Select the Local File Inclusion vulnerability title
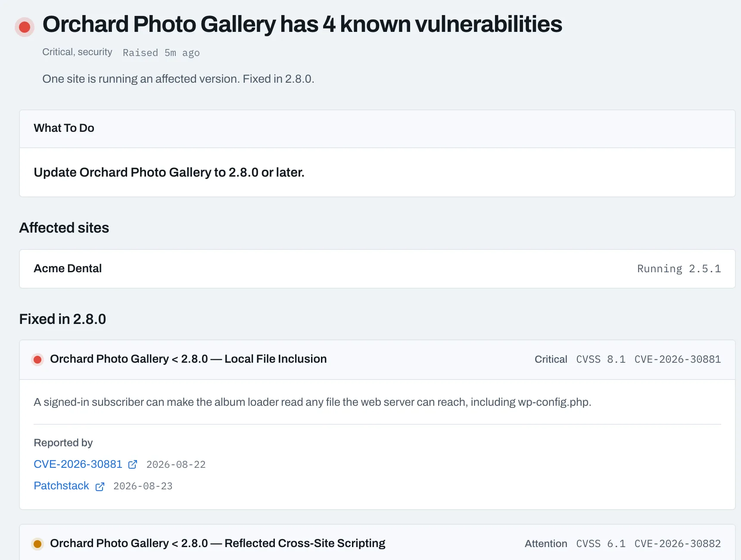 pos(188,359)
